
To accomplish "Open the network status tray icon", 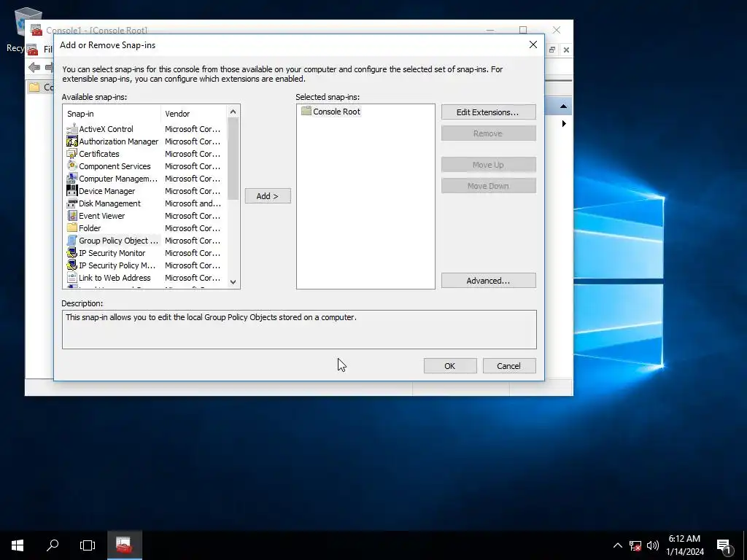I will coord(635,545).
